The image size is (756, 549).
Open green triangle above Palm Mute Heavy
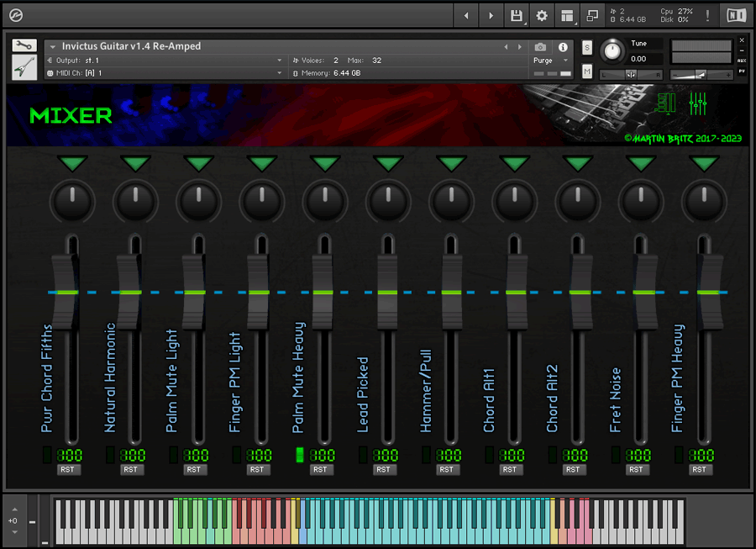coord(325,163)
